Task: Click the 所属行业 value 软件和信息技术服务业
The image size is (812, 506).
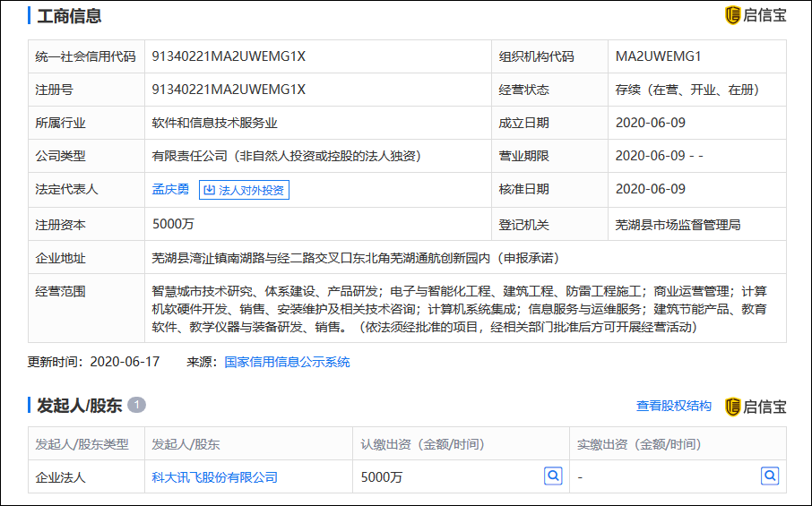Action: point(214,124)
